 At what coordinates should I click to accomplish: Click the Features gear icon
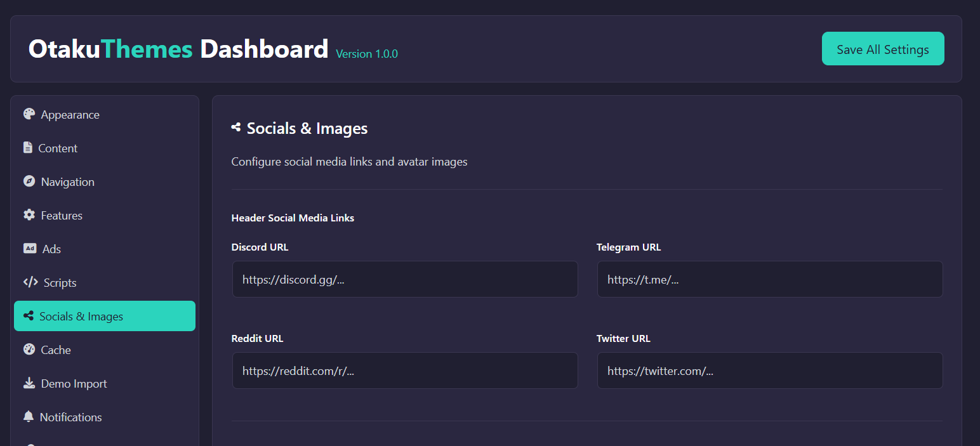29,215
